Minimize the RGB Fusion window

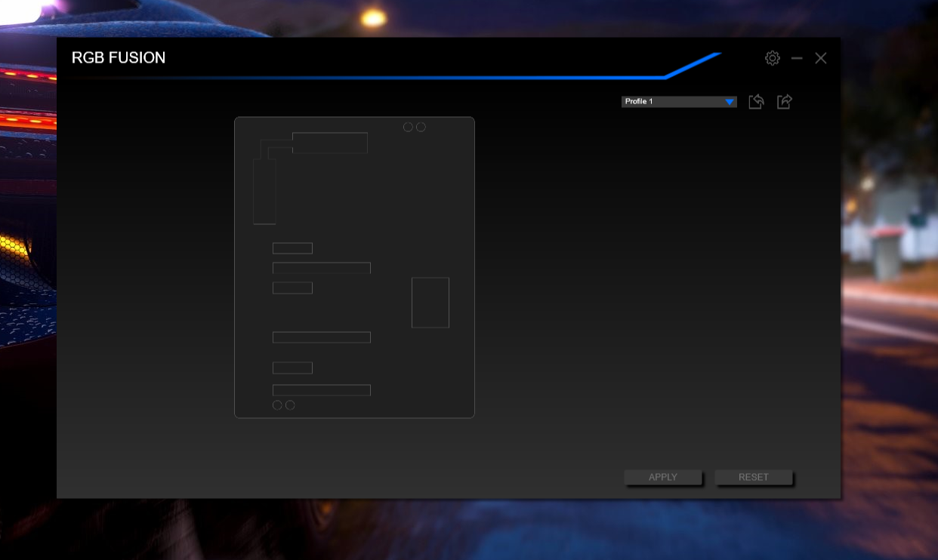click(797, 58)
